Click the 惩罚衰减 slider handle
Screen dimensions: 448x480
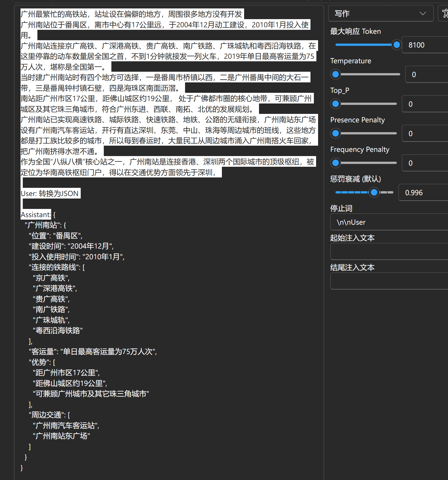click(374, 192)
